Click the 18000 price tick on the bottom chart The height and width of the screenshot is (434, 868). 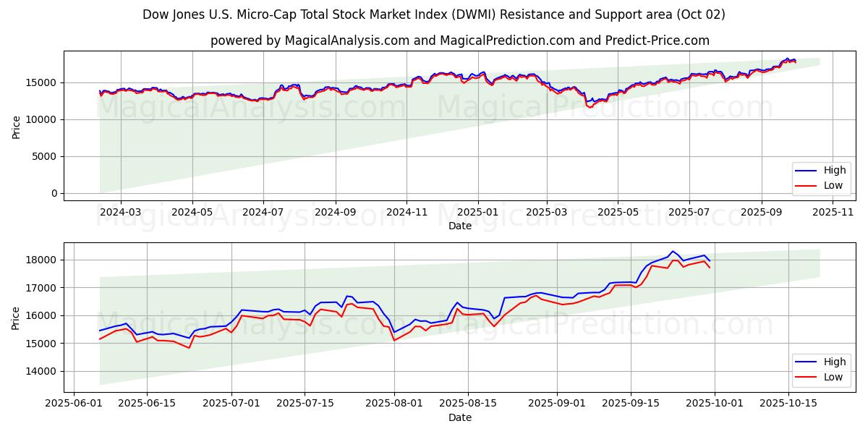point(43,260)
